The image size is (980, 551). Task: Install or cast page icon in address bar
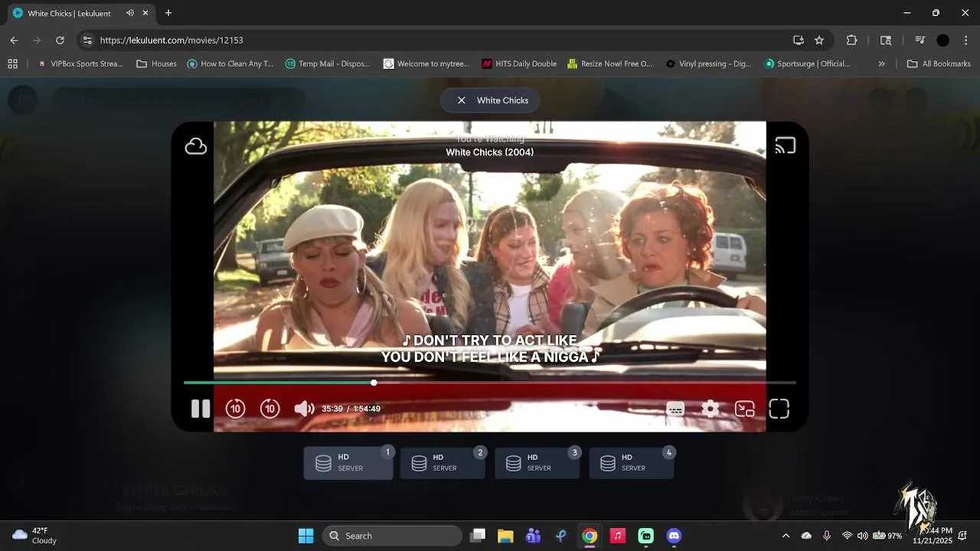click(x=799, y=40)
